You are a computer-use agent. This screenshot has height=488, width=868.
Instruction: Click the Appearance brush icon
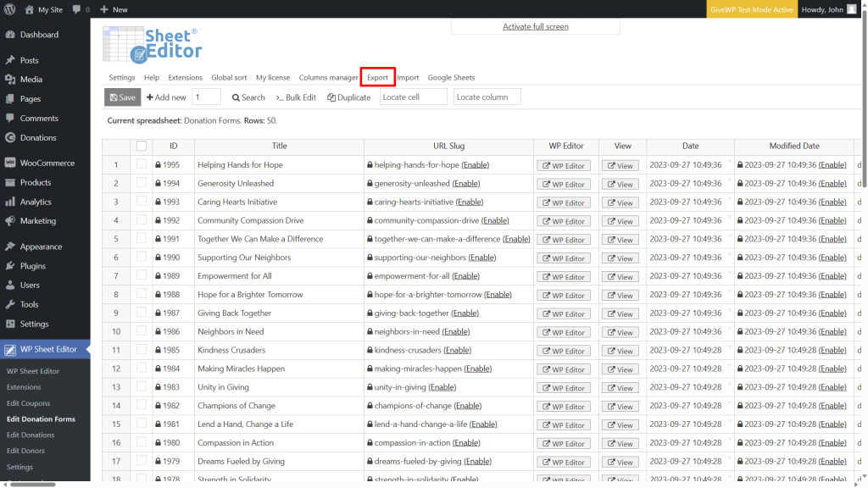click(9, 246)
